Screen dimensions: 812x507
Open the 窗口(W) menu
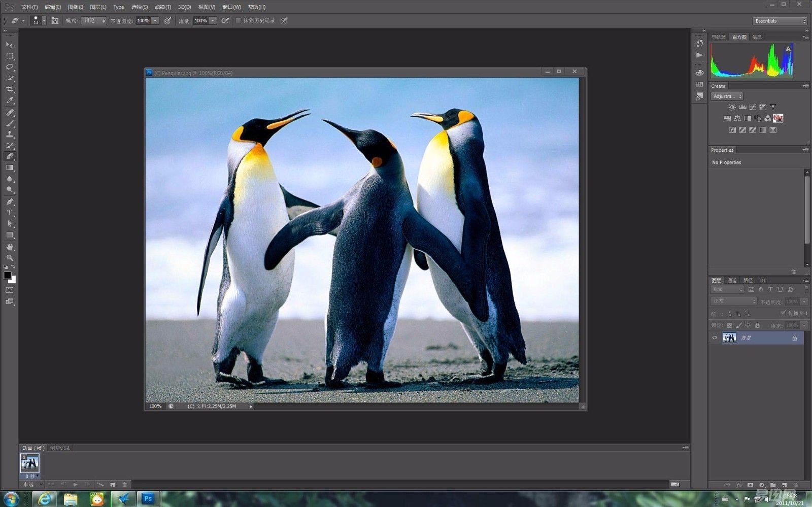(231, 7)
